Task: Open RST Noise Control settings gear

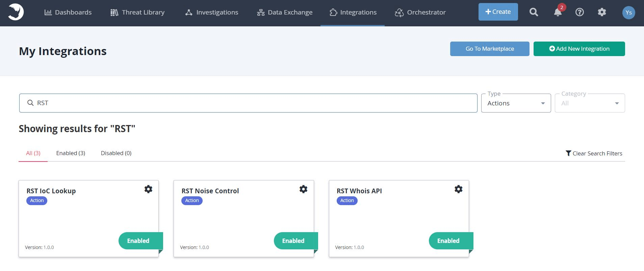Action: (303, 189)
